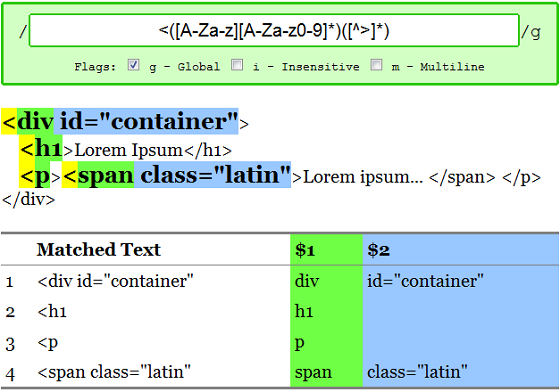Enable the m - Multiline flag checkbox
560x392 pixels.
[x=376, y=65]
